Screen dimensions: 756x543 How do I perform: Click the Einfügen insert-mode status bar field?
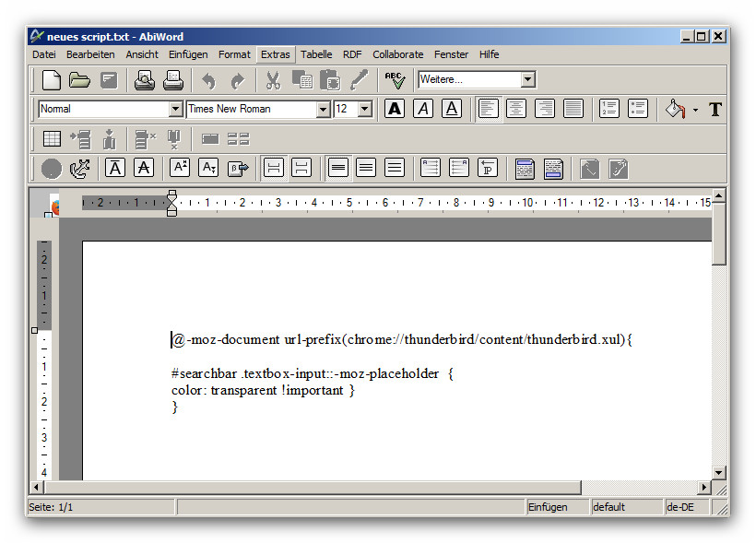coord(558,507)
